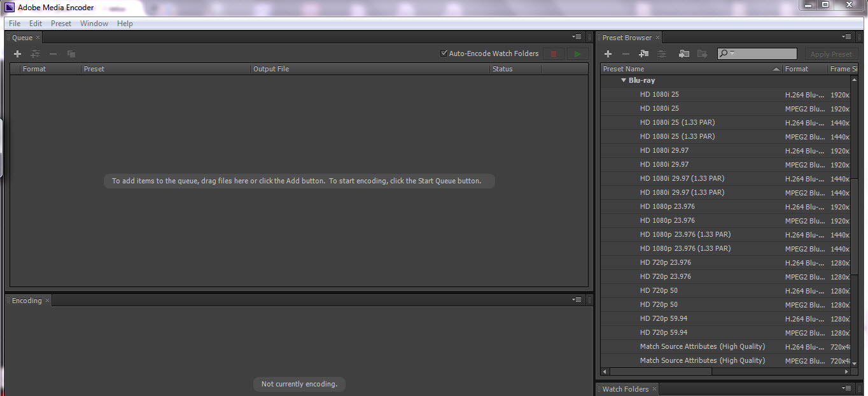Viewport: 868px width, 396px height.
Task: Click the horizontal scrollbar right arrow in presets
Action: coord(846,371)
